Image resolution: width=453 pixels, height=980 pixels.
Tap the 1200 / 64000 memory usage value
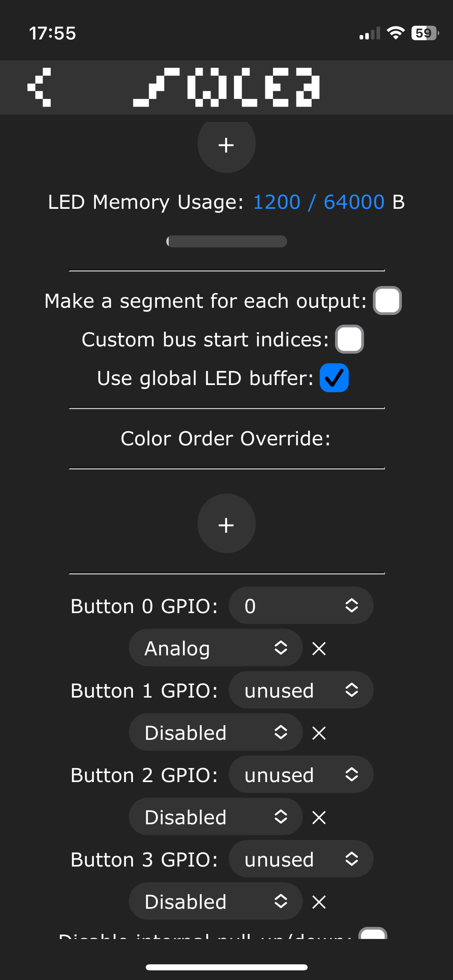coord(319,202)
